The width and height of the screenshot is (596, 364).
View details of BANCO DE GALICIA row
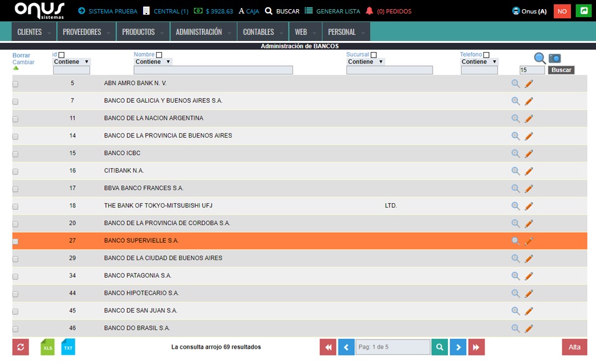[x=515, y=101]
